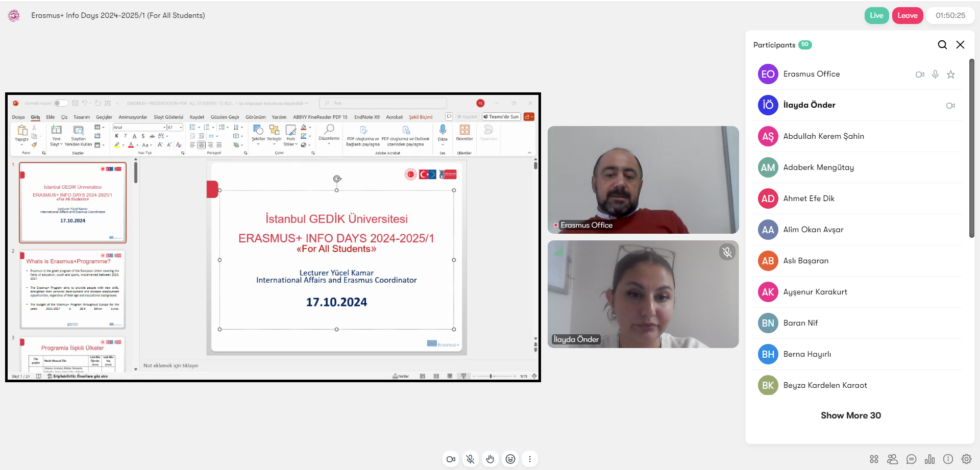This screenshot has height=470, width=980.
Task: Open the polls bar chart icon
Action: 929,459
